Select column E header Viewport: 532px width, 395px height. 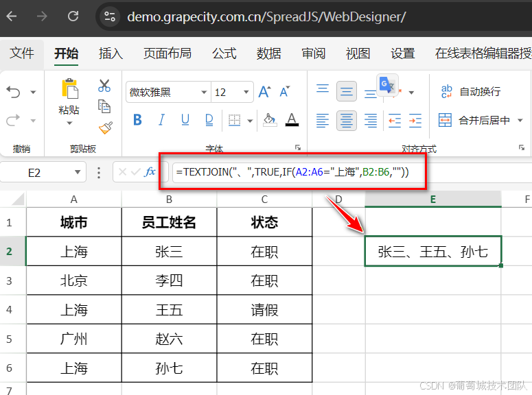click(433, 199)
